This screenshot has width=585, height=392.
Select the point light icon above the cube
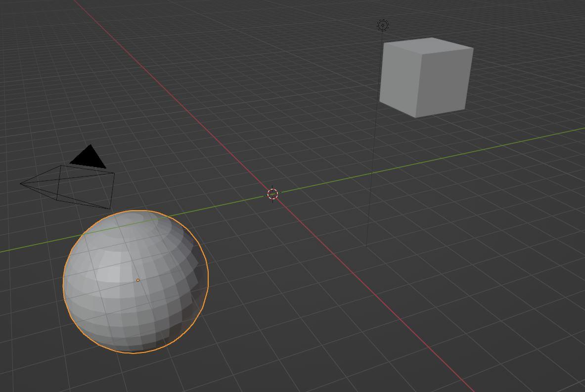(x=383, y=25)
